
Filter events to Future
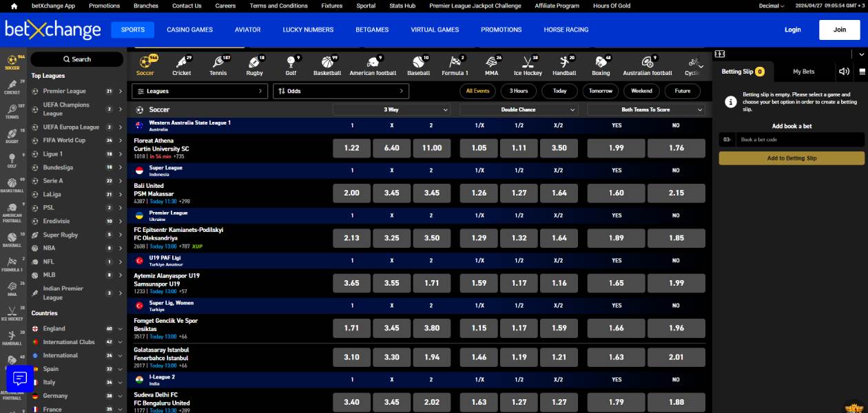pyautogui.click(x=683, y=91)
